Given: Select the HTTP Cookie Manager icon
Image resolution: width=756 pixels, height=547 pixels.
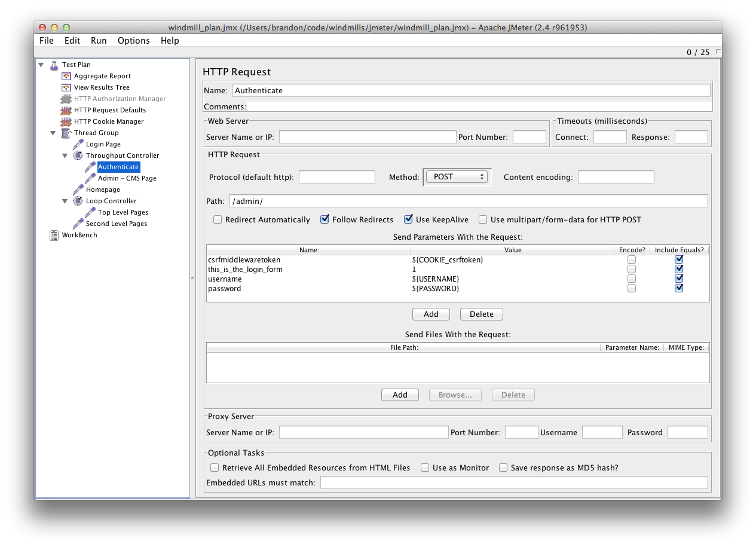Looking at the screenshot, I should click(x=66, y=121).
